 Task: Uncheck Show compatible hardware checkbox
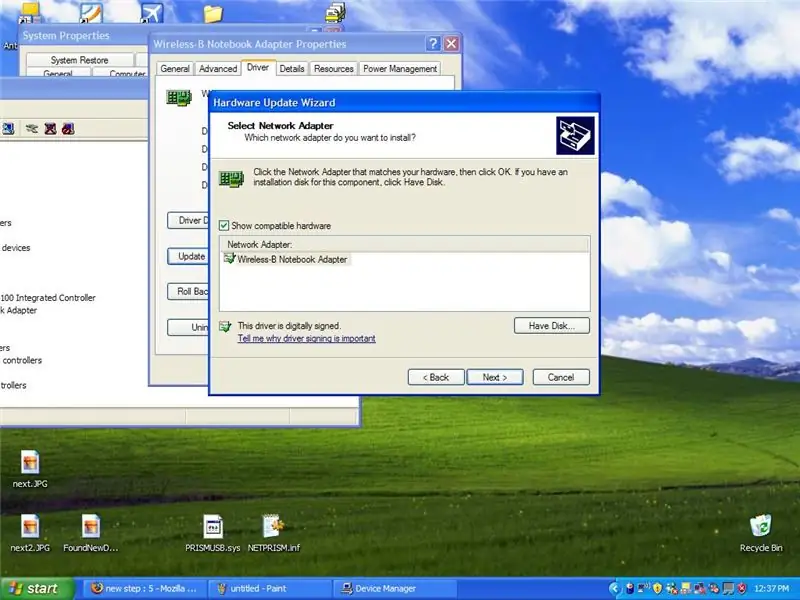(x=223, y=226)
